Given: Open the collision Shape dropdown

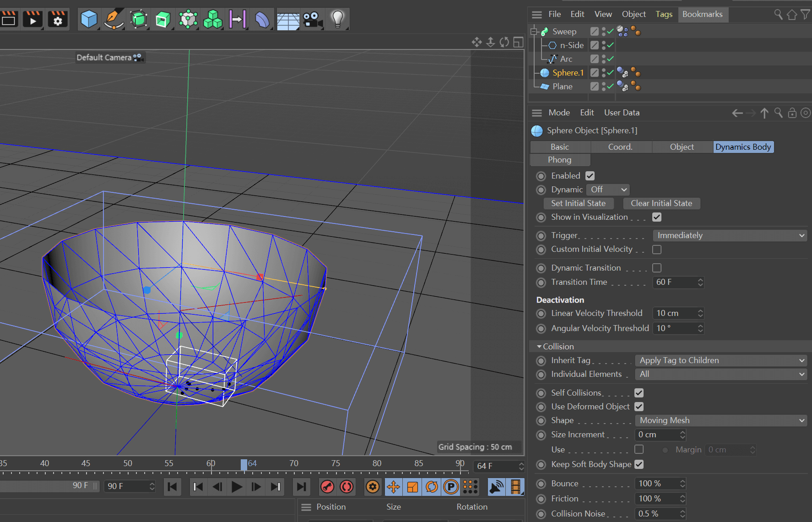Looking at the screenshot, I should 721,420.
